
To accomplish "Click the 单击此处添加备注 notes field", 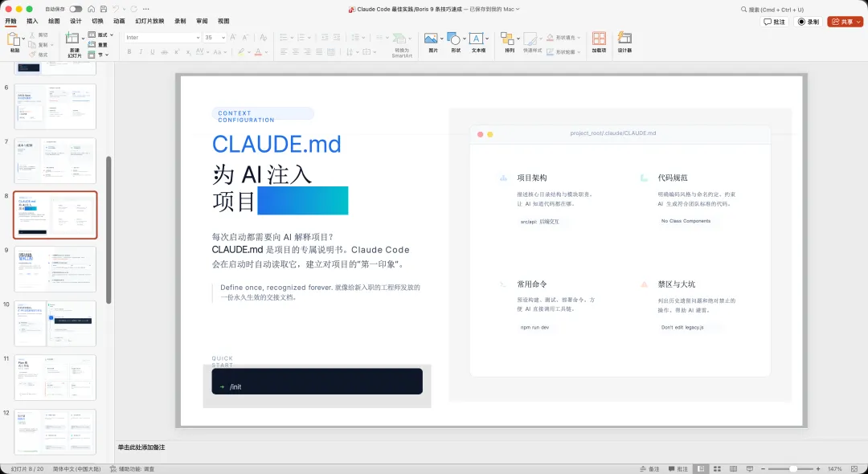I will pyautogui.click(x=141, y=447).
